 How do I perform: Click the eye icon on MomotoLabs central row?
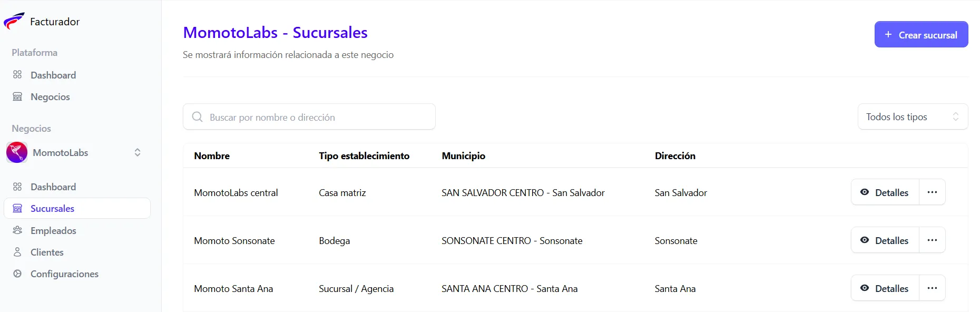(864, 192)
